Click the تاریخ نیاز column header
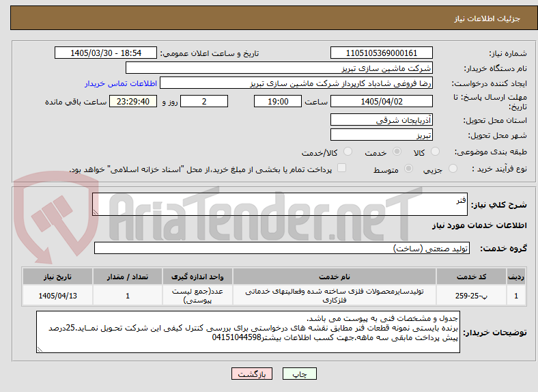Viewport: 538px width, 392px height. pos(57,277)
